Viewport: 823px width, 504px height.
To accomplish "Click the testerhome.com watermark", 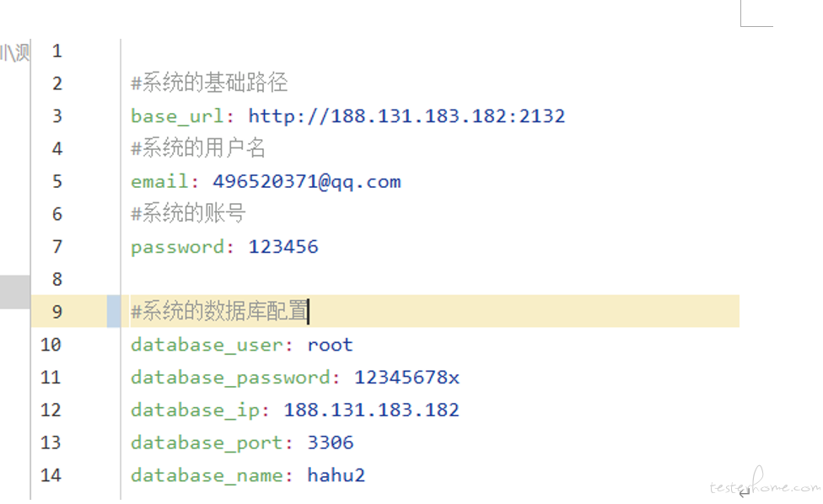I will point(765,484).
